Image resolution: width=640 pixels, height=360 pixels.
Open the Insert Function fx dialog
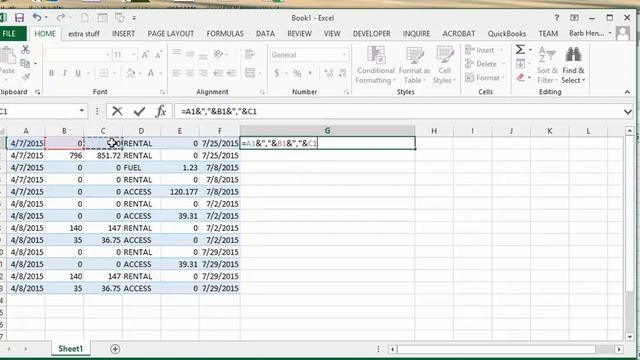click(161, 111)
